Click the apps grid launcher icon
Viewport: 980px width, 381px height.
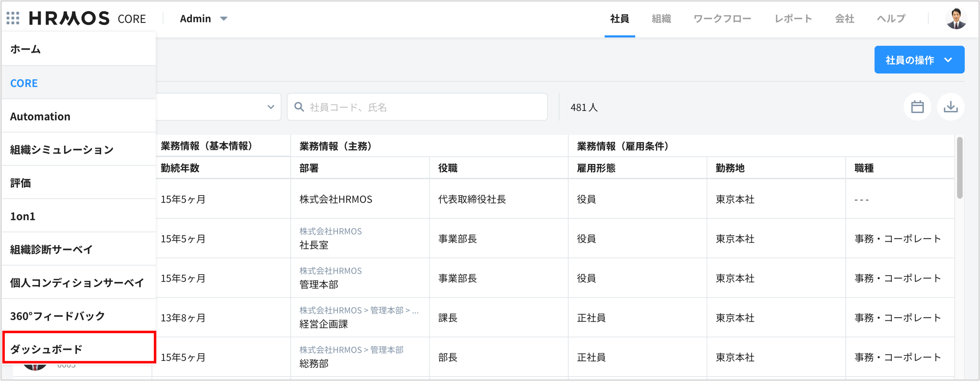(13, 18)
